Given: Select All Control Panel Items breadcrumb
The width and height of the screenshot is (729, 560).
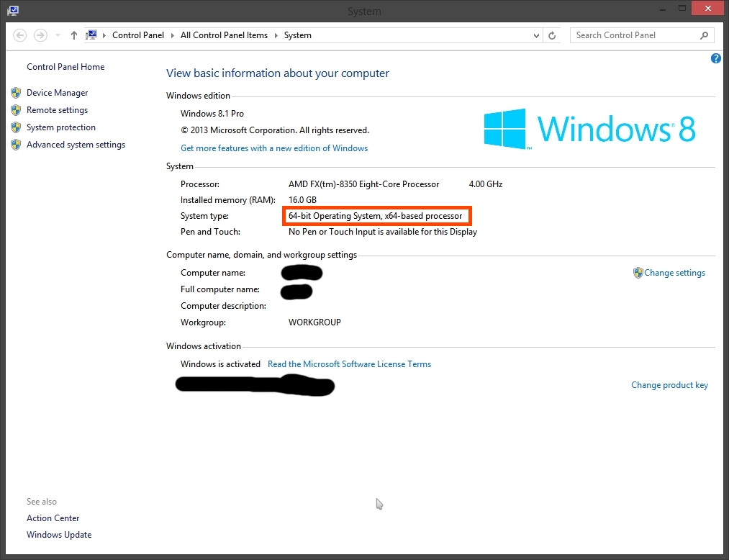Looking at the screenshot, I should 224,35.
